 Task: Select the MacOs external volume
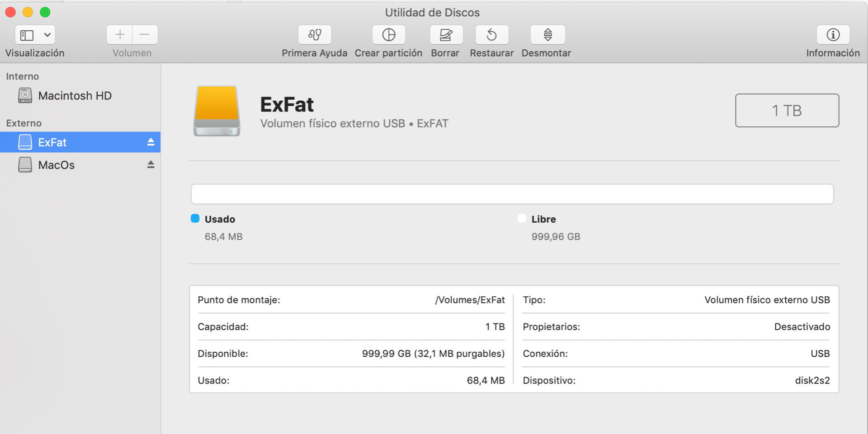pos(57,165)
